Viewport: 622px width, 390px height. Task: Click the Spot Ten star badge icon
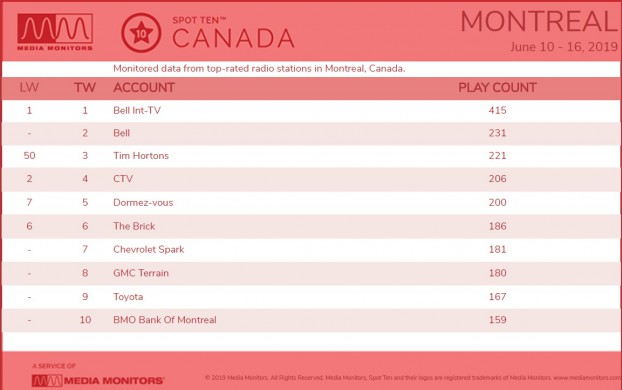coord(141,33)
